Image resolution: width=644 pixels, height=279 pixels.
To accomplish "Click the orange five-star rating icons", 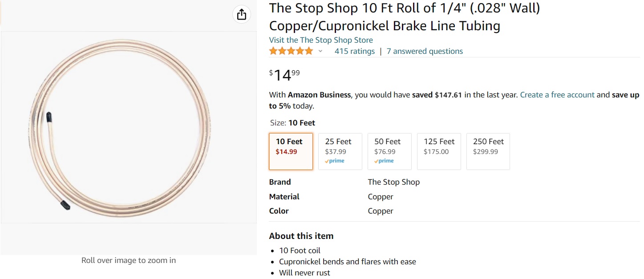I will [x=291, y=51].
